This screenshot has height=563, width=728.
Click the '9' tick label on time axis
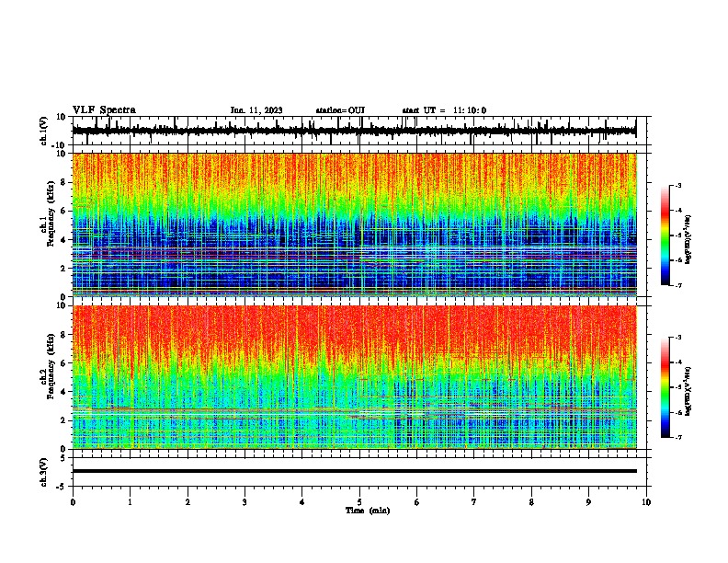click(x=588, y=502)
